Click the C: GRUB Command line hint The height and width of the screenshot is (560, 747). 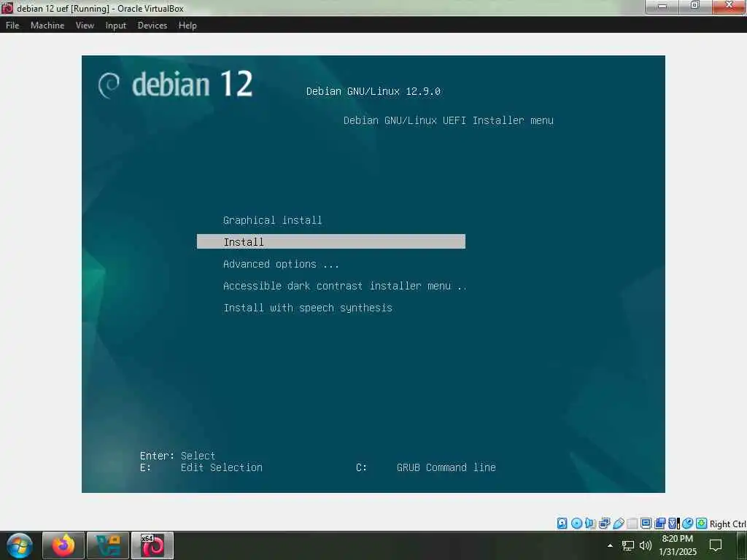pos(426,467)
